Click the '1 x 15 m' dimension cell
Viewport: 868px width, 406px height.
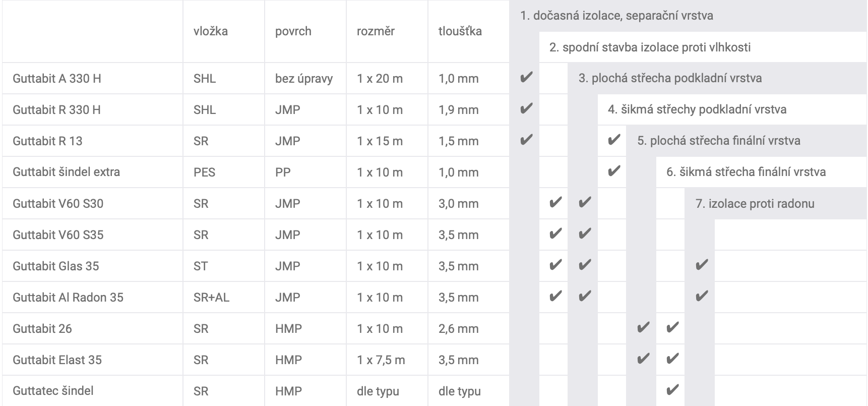click(x=380, y=141)
